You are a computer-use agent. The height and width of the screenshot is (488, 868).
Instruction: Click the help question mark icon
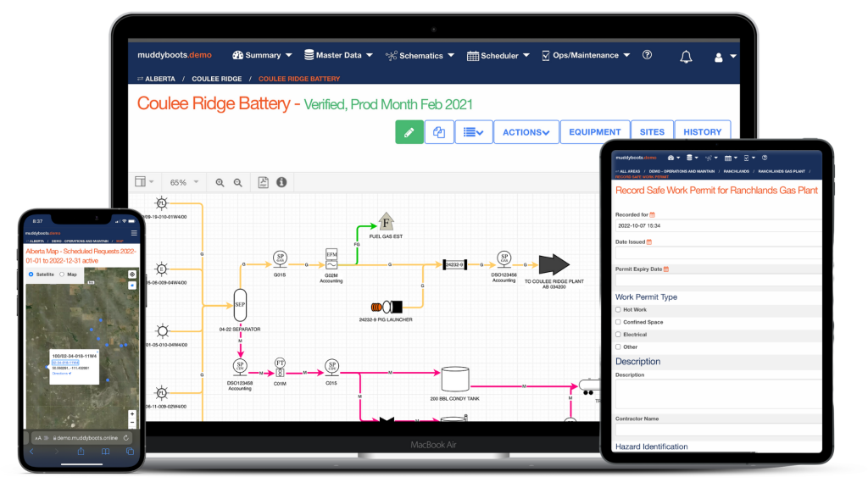click(x=647, y=55)
